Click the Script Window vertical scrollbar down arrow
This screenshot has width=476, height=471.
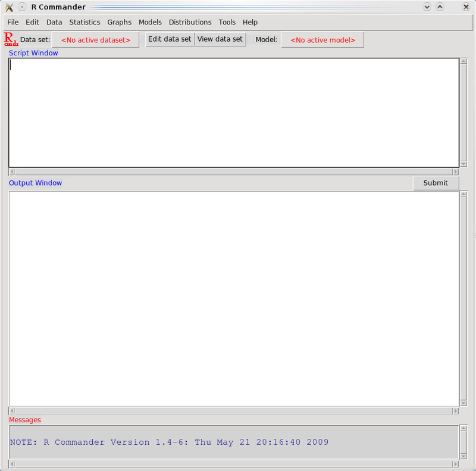point(464,164)
